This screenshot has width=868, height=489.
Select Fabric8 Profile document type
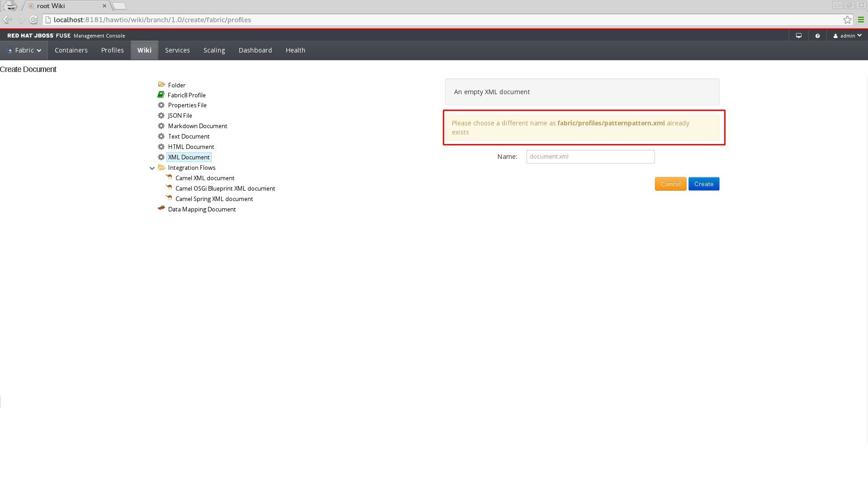(187, 95)
